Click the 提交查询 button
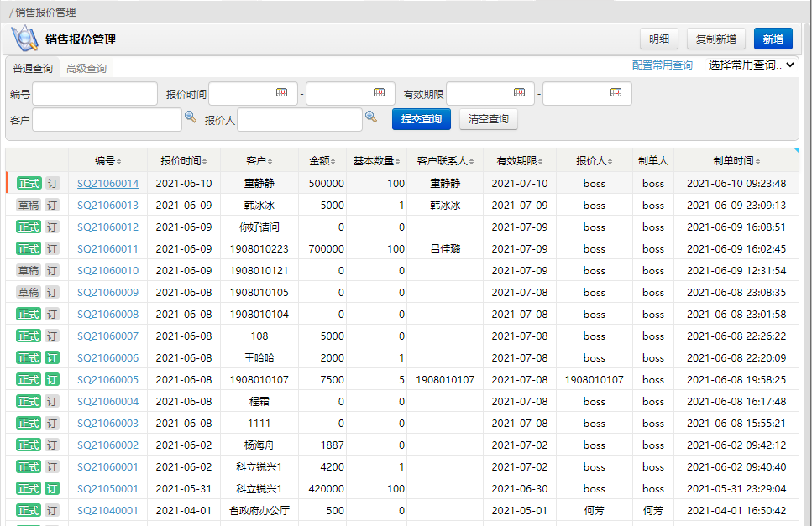This screenshot has width=812, height=526. [x=421, y=119]
